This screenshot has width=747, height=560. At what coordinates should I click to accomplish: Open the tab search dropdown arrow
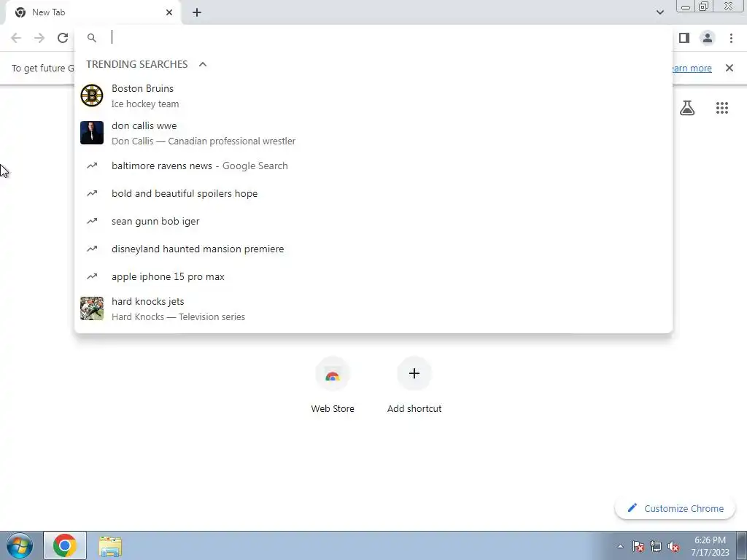click(x=659, y=12)
